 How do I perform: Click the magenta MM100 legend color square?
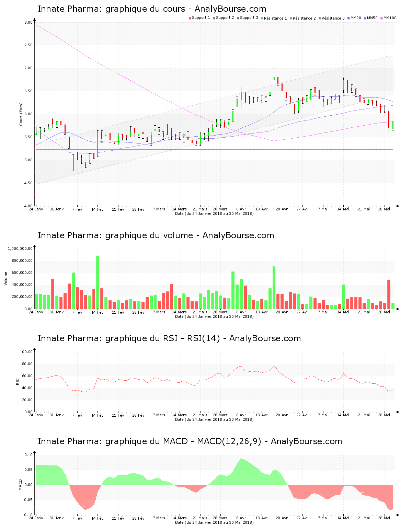pyautogui.click(x=381, y=18)
